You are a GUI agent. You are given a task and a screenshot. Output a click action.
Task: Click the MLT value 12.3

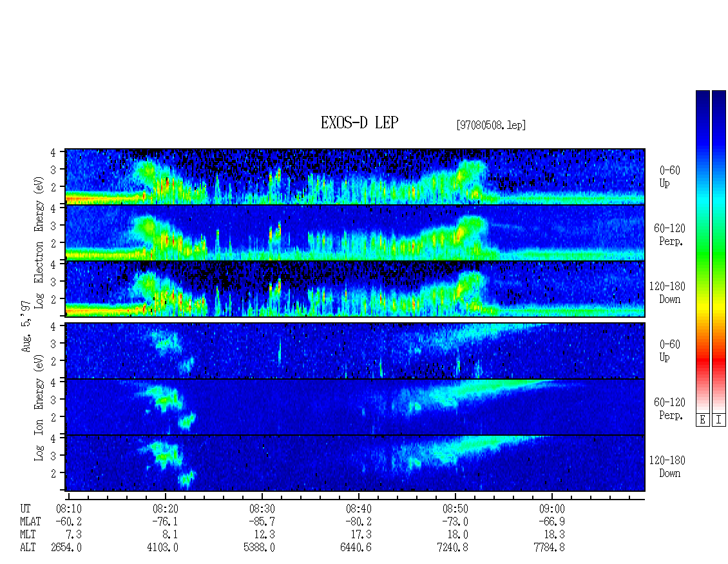pos(265,535)
